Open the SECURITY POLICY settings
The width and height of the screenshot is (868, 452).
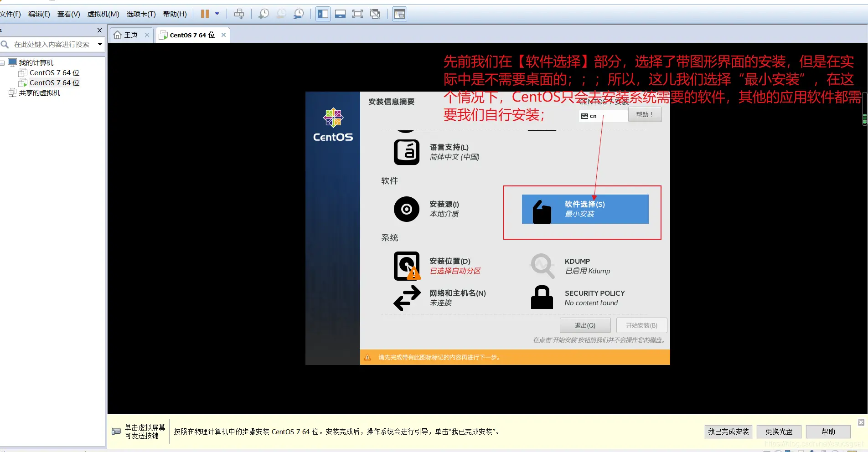pos(578,298)
